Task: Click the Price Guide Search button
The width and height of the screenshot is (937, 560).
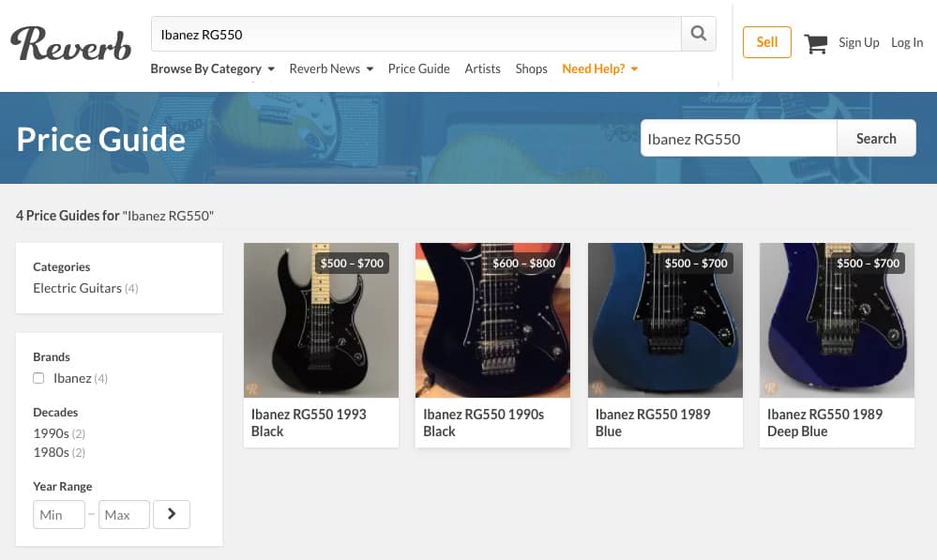Action: click(x=876, y=138)
